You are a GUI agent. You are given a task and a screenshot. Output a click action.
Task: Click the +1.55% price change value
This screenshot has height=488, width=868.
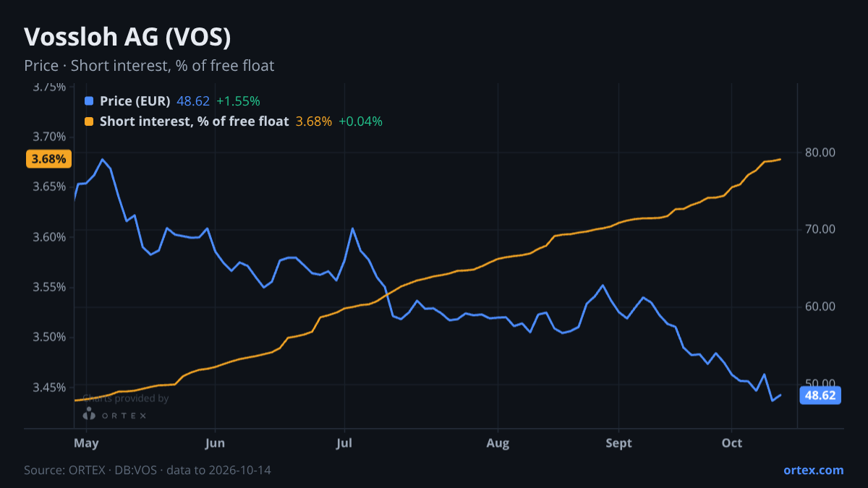click(238, 100)
